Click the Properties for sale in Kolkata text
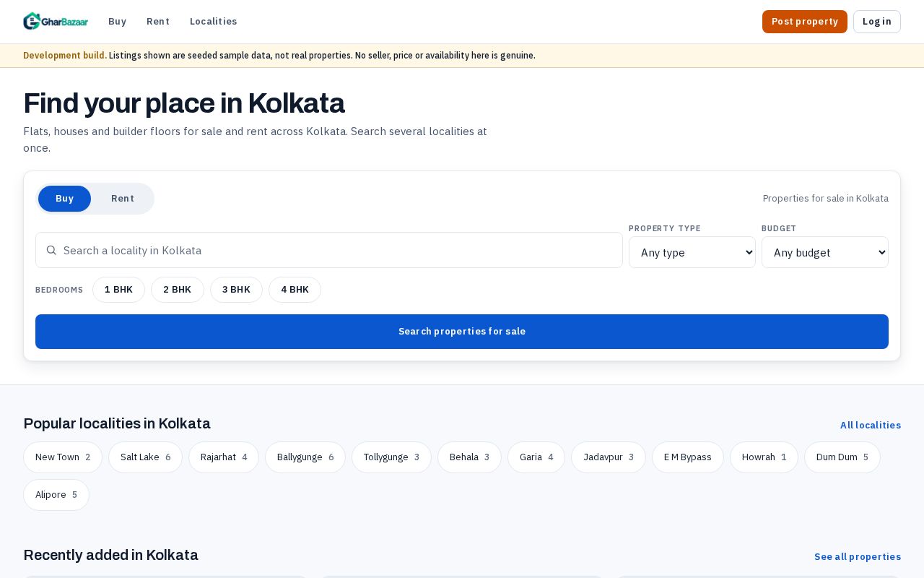924x578 pixels. (x=826, y=198)
